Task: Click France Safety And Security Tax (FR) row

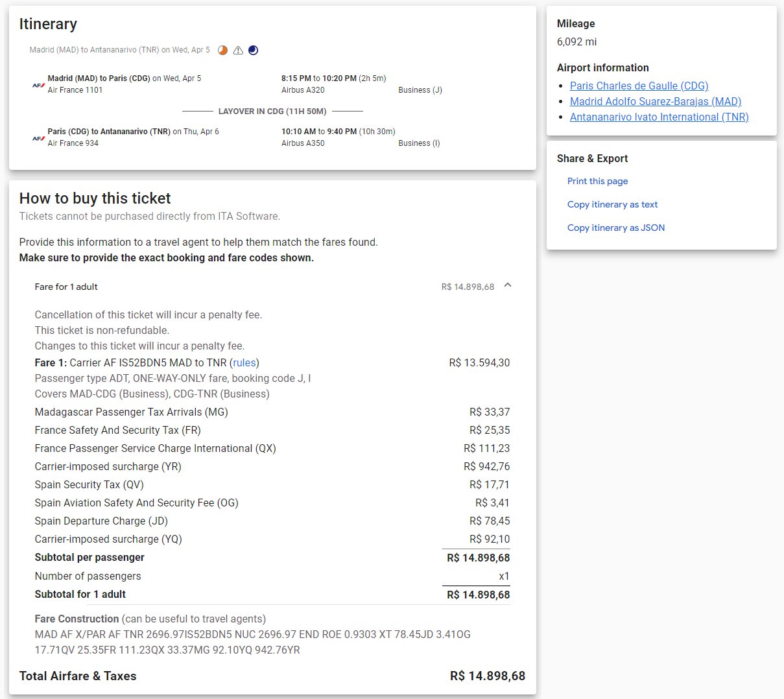Action: (x=272, y=430)
